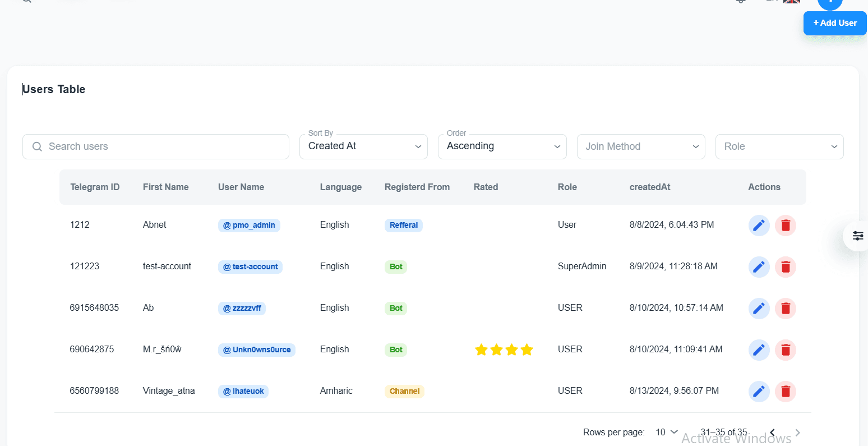Viewport: 868px width, 446px height.
Task: Click the Role column header
Action: pyautogui.click(x=567, y=187)
